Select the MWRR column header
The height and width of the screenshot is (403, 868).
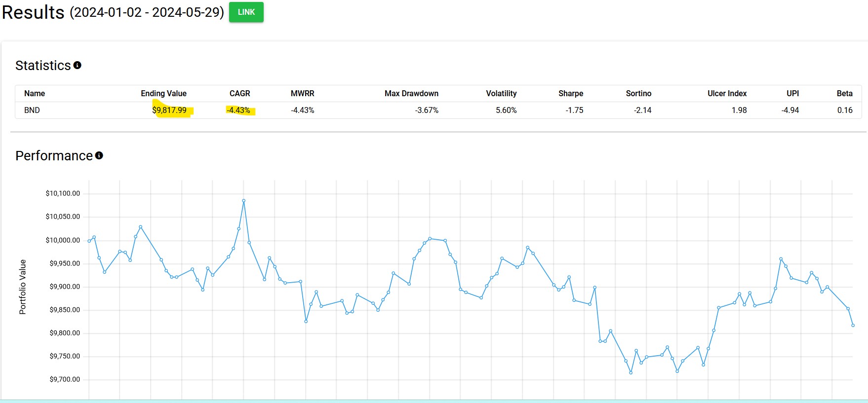pyautogui.click(x=302, y=93)
